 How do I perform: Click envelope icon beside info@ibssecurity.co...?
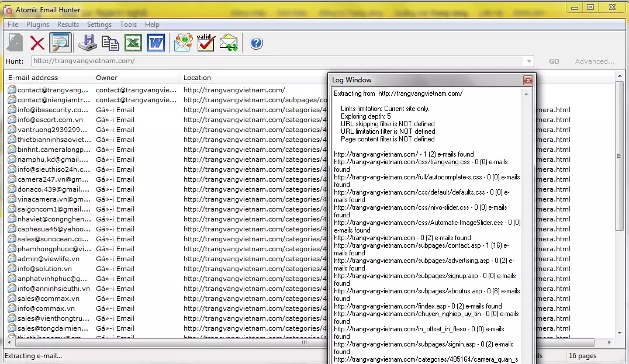(x=12, y=109)
